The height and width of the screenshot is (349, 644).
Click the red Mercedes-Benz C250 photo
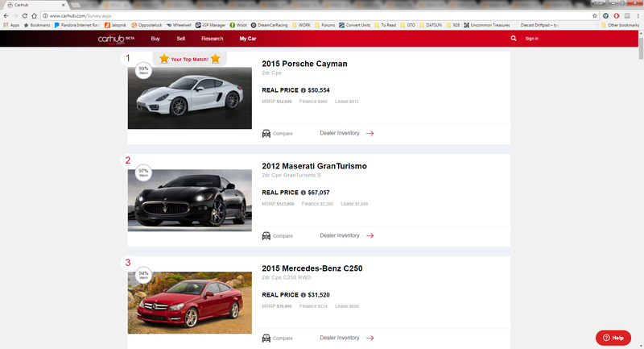(190, 302)
